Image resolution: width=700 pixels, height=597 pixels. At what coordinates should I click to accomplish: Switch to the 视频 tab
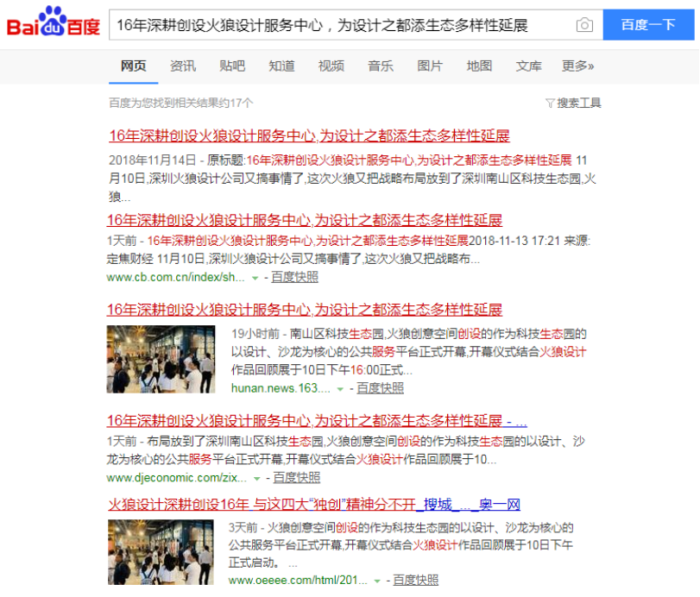coord(331,66)
